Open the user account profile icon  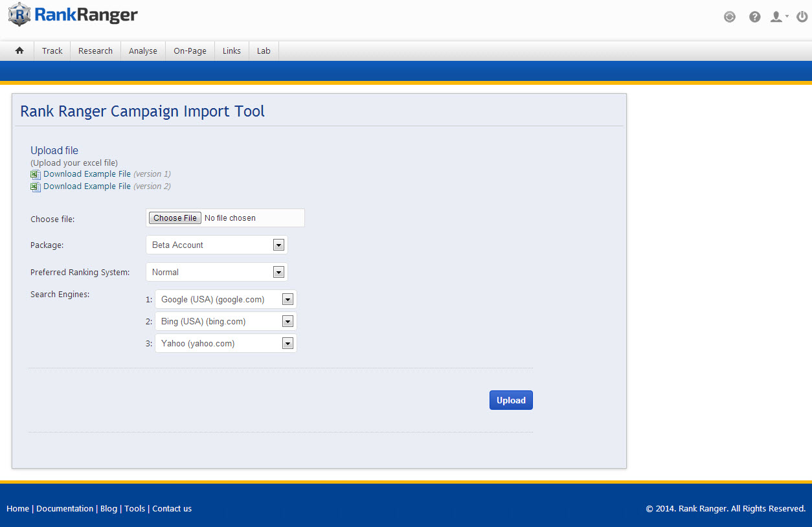pos(777,17)
